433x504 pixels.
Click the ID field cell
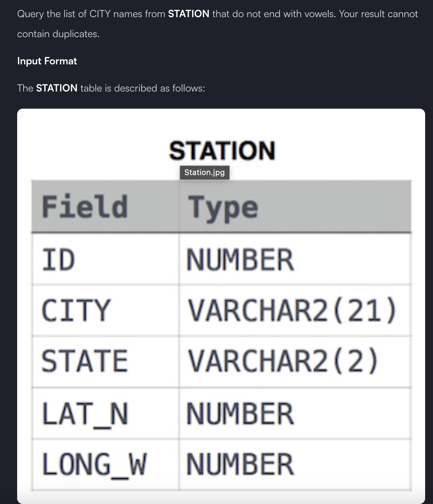point(105,259)
